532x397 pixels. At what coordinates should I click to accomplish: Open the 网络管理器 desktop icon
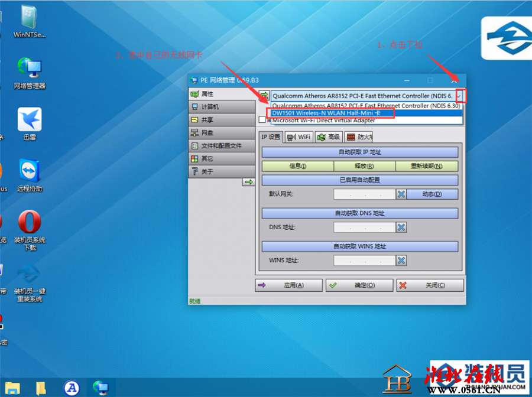pyautogui.click(x=30, y=73)
